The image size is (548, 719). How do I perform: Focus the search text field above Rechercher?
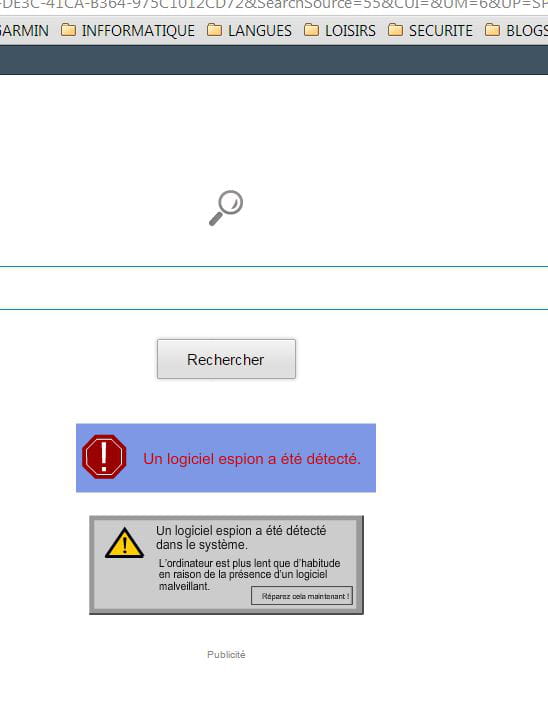[274, 288]
